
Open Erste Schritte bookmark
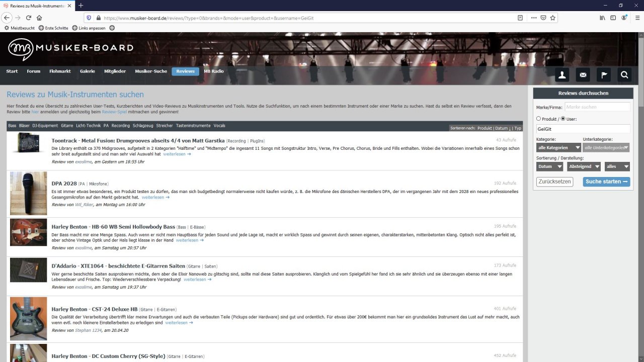click(x=53, y=28)
